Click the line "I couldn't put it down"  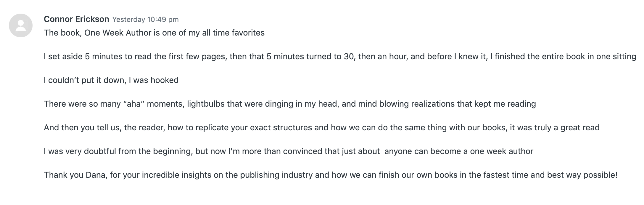click(x=111, y=80)
